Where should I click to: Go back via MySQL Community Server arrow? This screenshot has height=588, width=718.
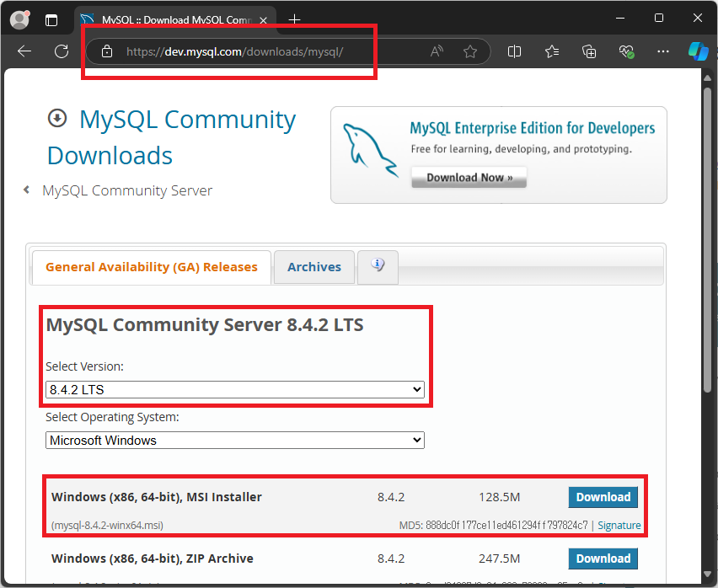tap(27, 190)
